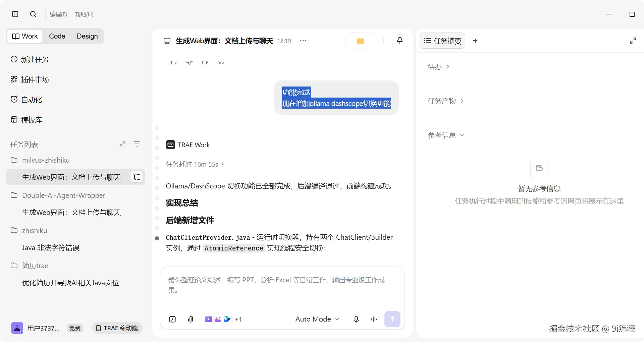The height and width of the screenshot is (342, 644).
Task: Jump to the dark active timeline dot
Action: [157, 238]
